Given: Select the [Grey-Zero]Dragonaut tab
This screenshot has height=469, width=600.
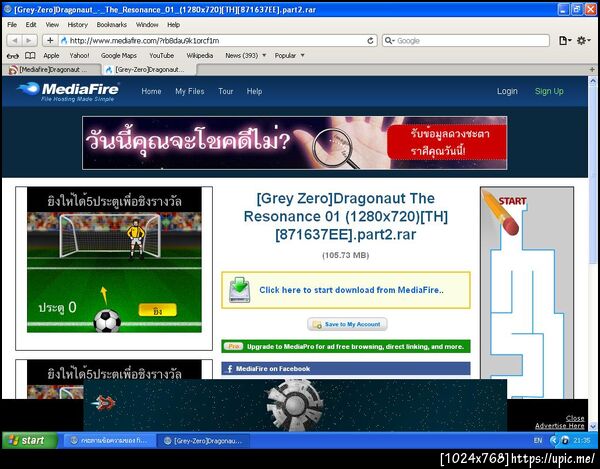Looking at the screenshot, I should point(149,70).
